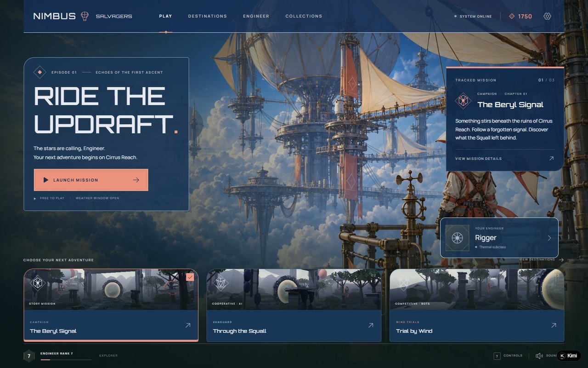
Task: Click the Nimbus balloon logo icon
Action: click(85, 16)
